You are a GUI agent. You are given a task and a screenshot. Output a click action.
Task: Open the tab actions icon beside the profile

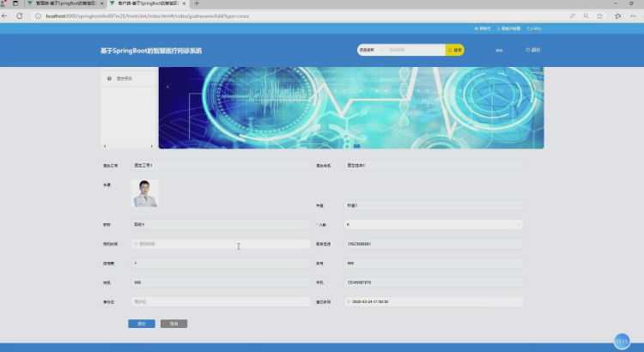click(x=15, y=3)
